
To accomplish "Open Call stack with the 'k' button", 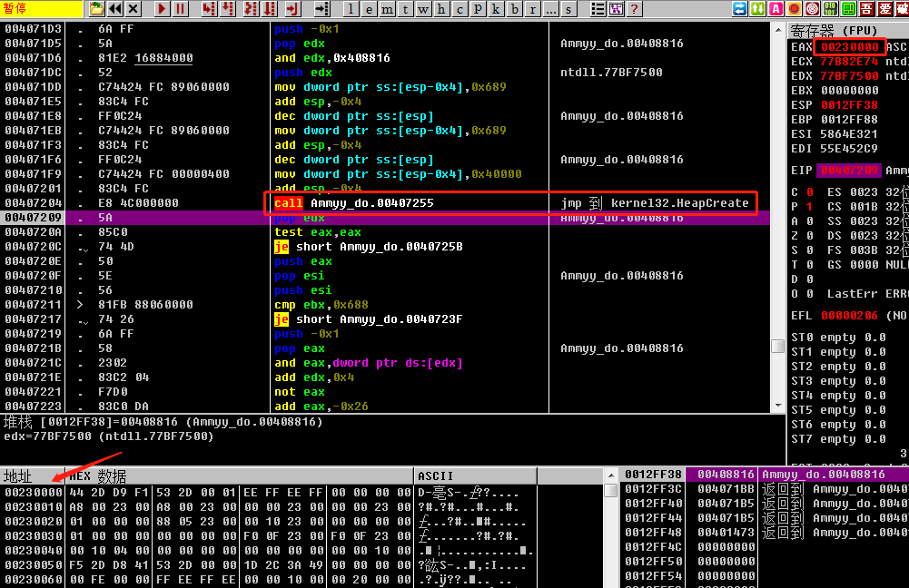I will (496, 9).
